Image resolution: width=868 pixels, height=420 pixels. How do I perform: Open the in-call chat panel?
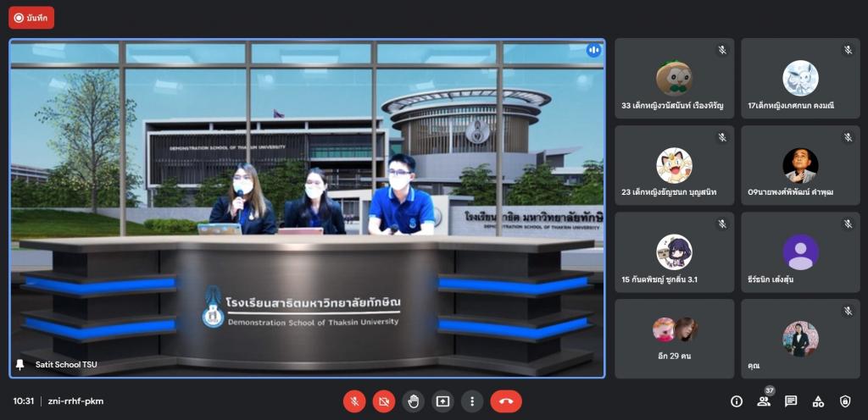click(x=791, y=401)
